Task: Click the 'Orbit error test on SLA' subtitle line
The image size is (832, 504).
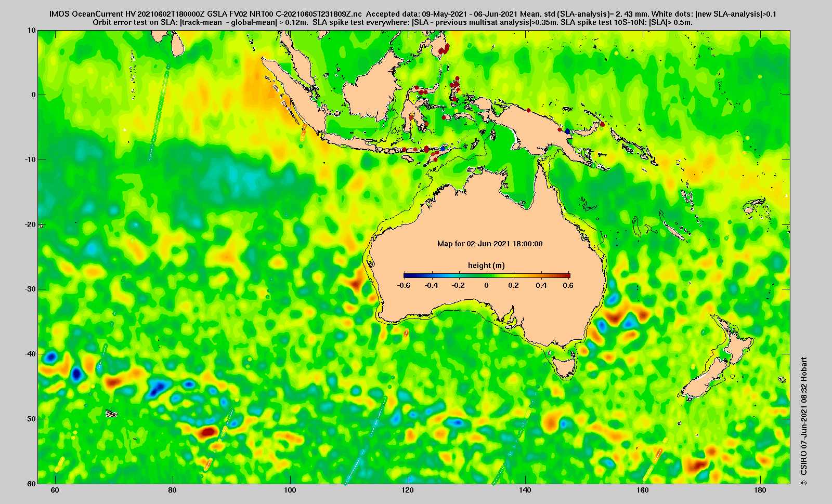Action: point(393,22)
